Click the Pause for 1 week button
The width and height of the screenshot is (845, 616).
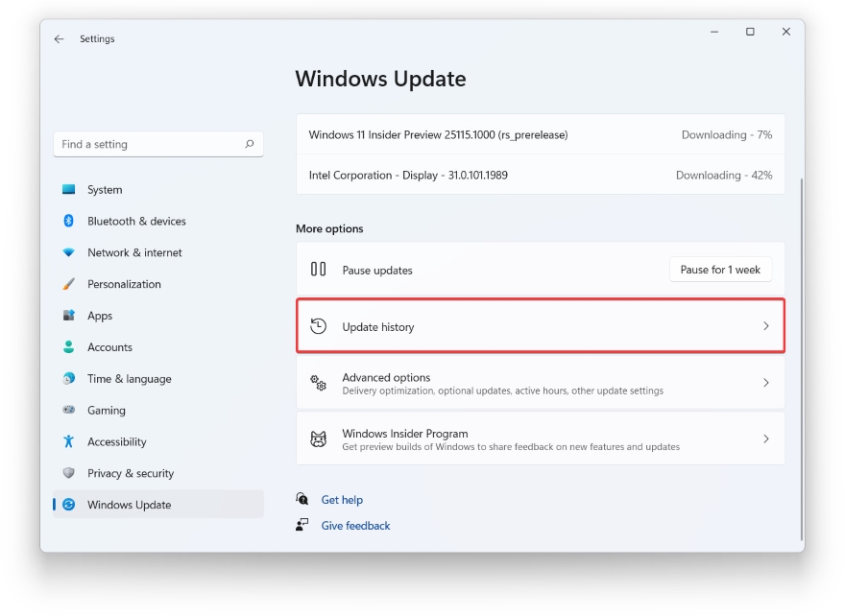tap(720, 270)
